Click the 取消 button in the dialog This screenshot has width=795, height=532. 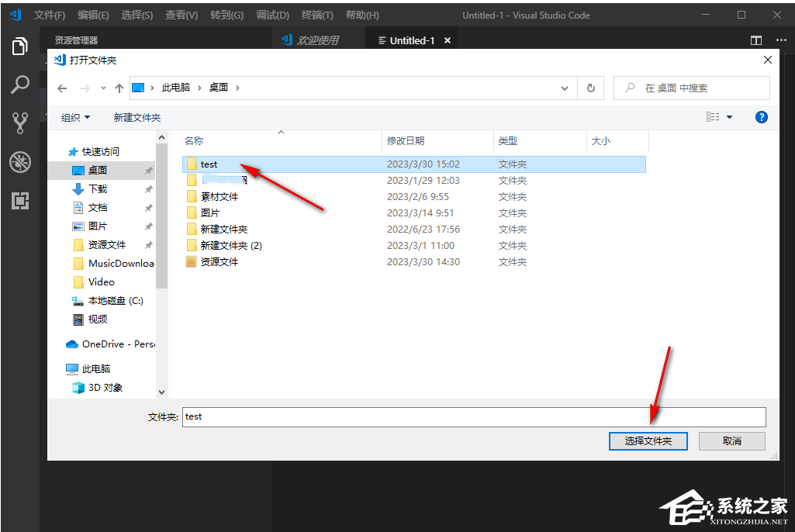click(731, 440)
